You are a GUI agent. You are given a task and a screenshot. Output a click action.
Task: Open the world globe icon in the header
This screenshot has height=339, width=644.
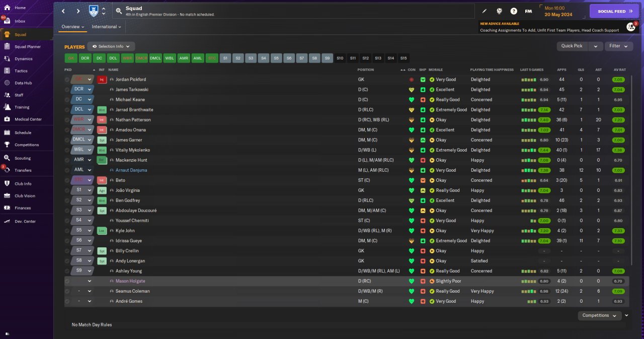[499, 11]
